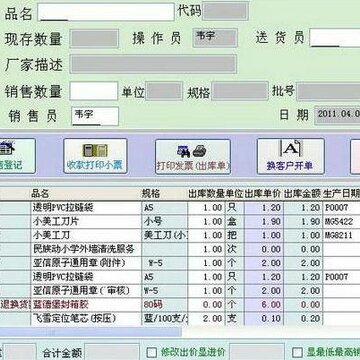Click the printer icon on 打印发票 button
This screenshot has height=360, width=360.
click(x=199, y=151)
